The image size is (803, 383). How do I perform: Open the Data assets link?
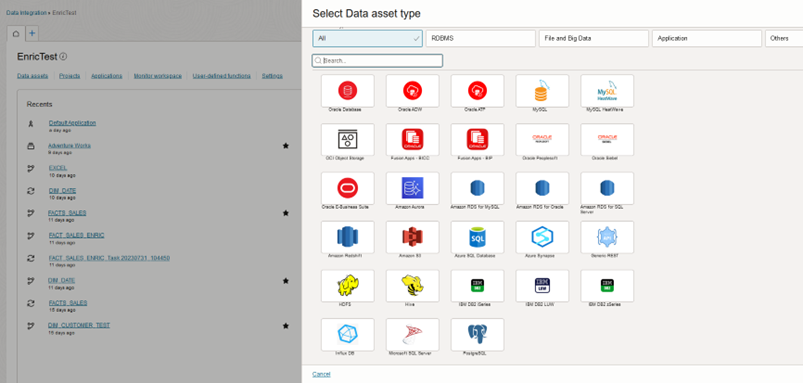click(32, 76)
